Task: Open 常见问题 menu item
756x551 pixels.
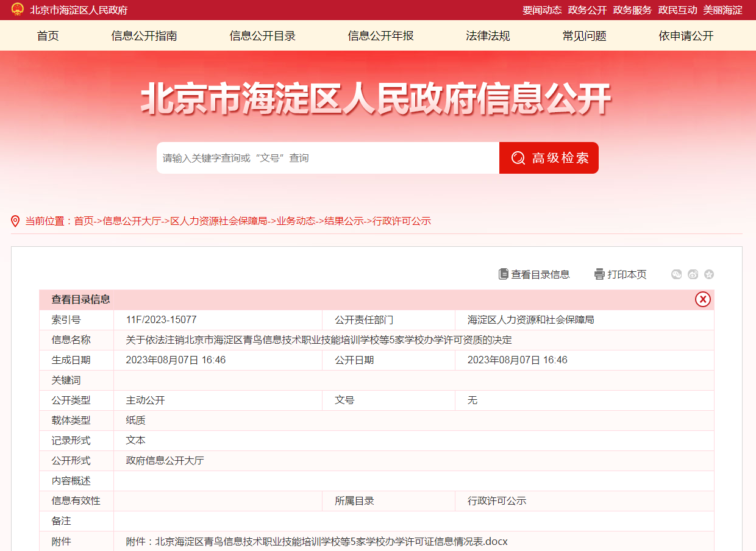Action: (584, 36)
